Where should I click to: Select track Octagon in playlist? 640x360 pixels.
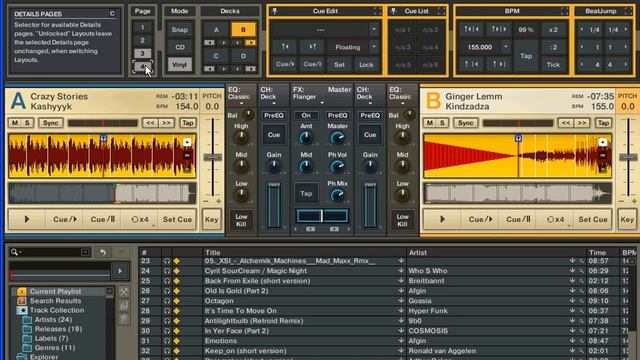click(x=219, y=301)
